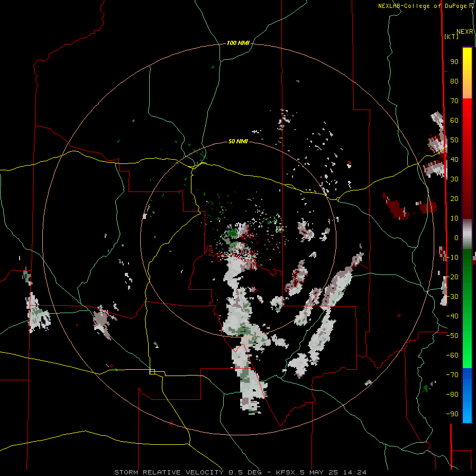Select the "-30" value on the velocity scale
This screenshot has width=476, height=476.
452,297
